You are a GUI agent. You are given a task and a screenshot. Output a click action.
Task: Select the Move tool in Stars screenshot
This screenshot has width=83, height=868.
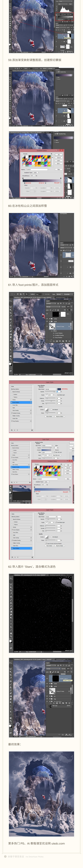[x=11, y=579]
